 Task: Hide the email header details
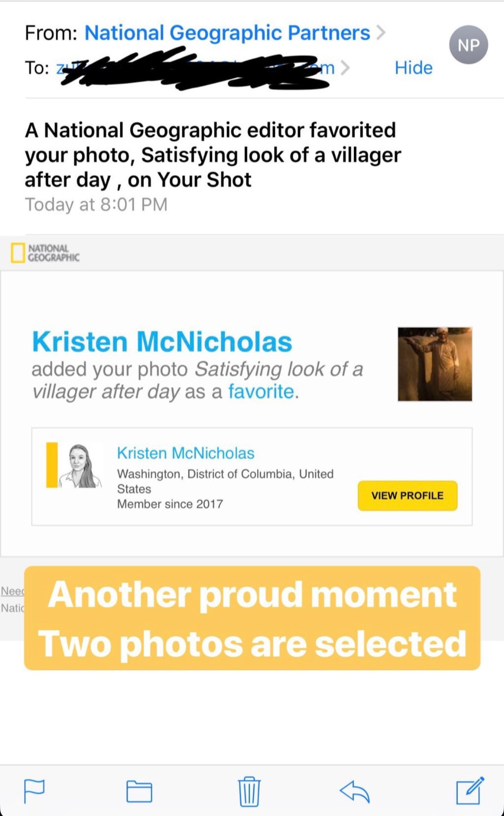click(x=413, y=68)
